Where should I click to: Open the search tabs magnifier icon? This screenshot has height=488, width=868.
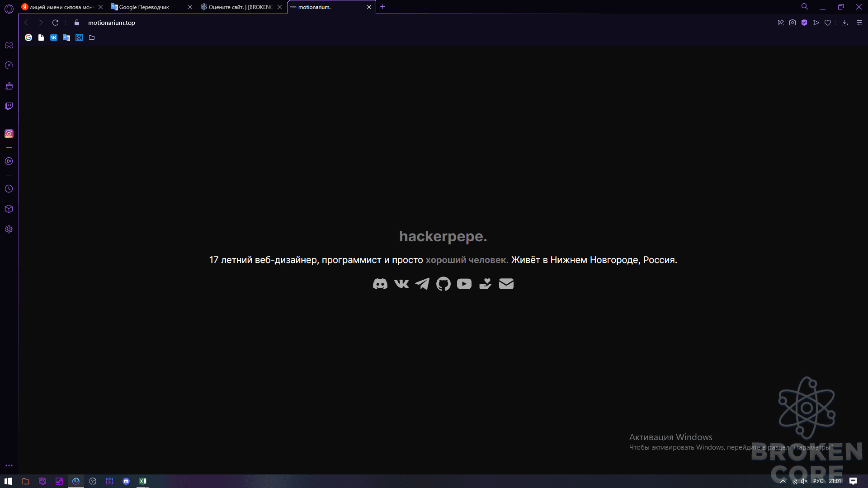[x=805, y=7]
